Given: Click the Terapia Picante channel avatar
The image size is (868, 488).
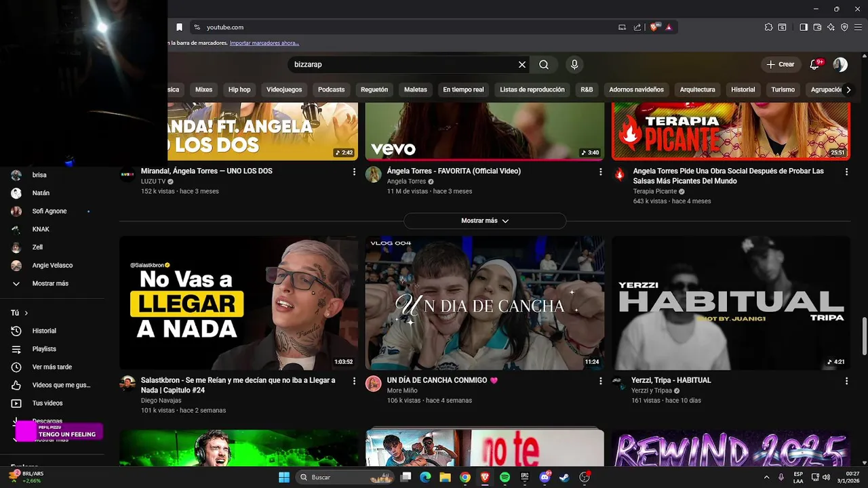Looking at the screenshot, I should pos(620,174).
